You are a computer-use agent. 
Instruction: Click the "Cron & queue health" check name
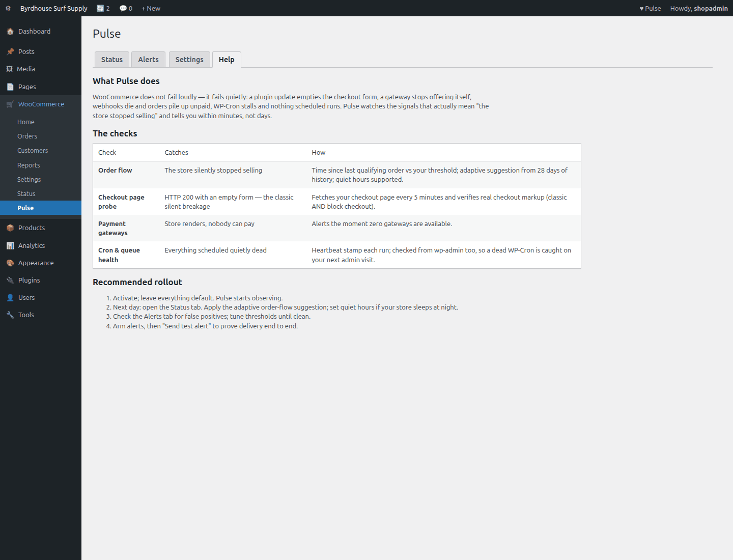[119, 255]
